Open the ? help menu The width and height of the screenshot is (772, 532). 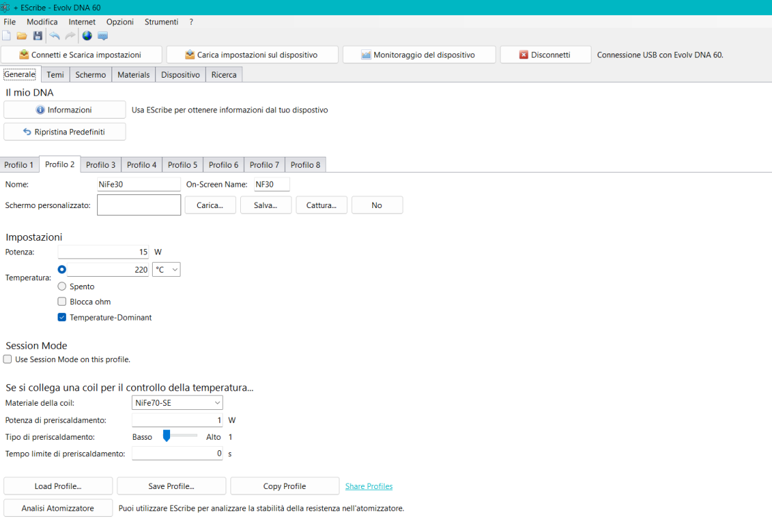pos(191,22)
